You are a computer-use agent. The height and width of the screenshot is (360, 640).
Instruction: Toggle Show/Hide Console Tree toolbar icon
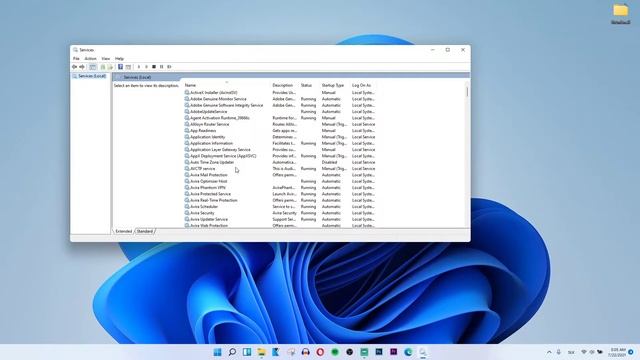[x=93, y=67]
